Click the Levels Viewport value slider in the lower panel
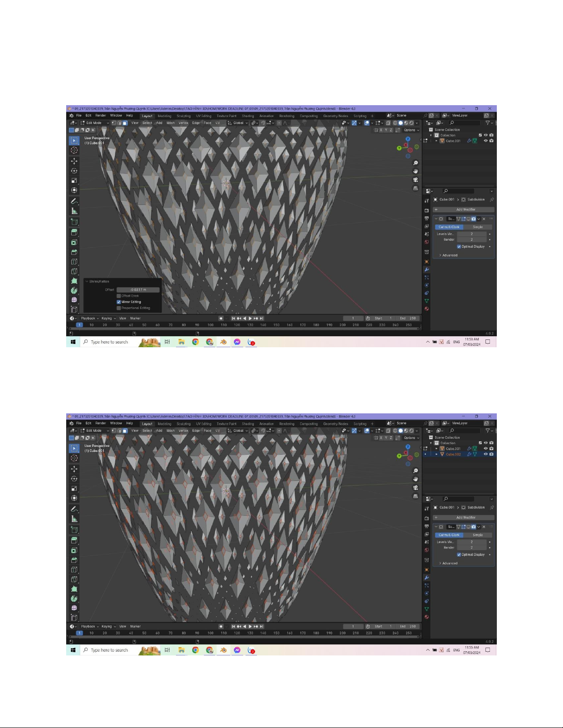563x728 pixels. point(472,542)
